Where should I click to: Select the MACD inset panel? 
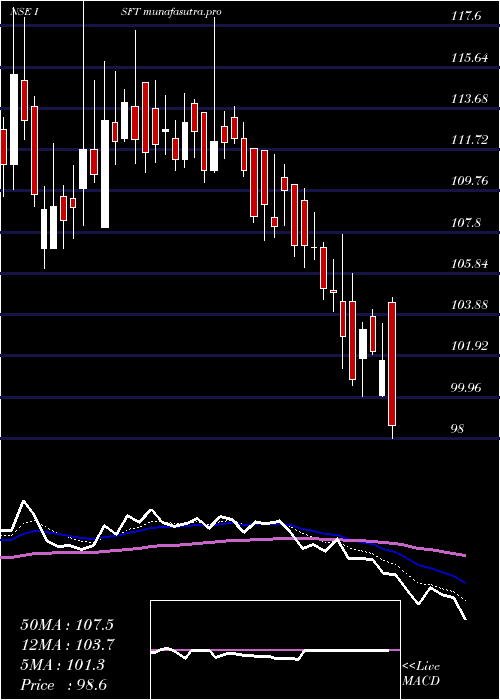click(x=275, y=650)
